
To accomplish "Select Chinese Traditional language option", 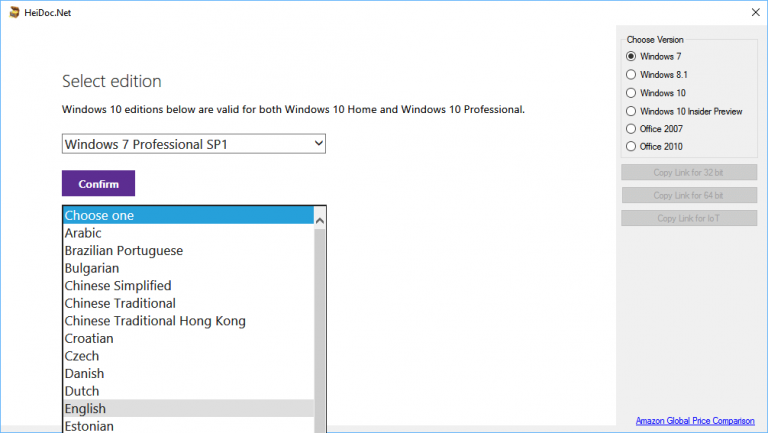I will tap(189, 303).
